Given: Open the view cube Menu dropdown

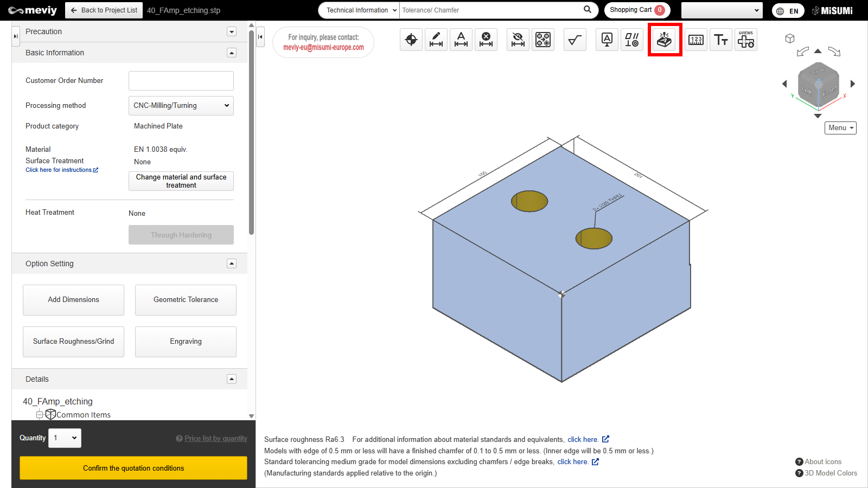Looking at the screenshot, I should (x=840, y=128).
